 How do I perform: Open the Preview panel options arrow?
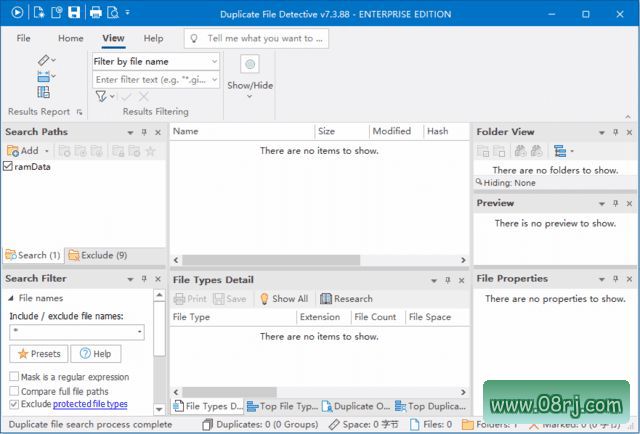[x=602, y=204]
